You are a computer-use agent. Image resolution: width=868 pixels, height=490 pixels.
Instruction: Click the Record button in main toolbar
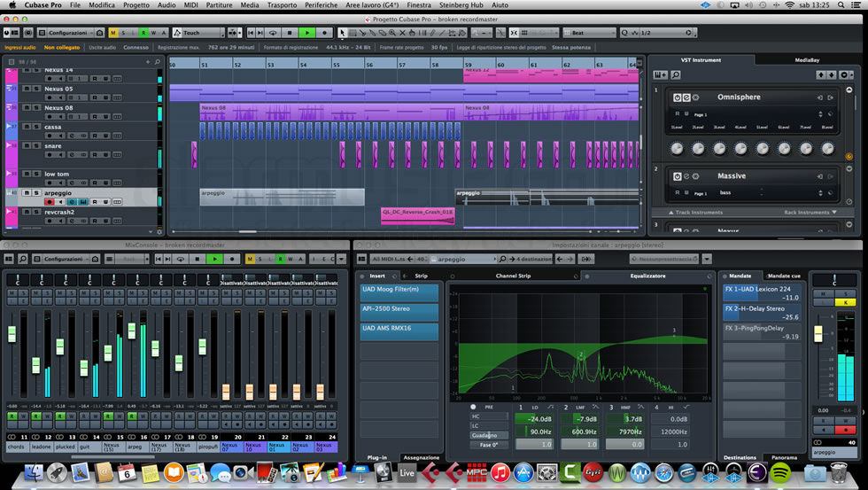pos(324,33)
